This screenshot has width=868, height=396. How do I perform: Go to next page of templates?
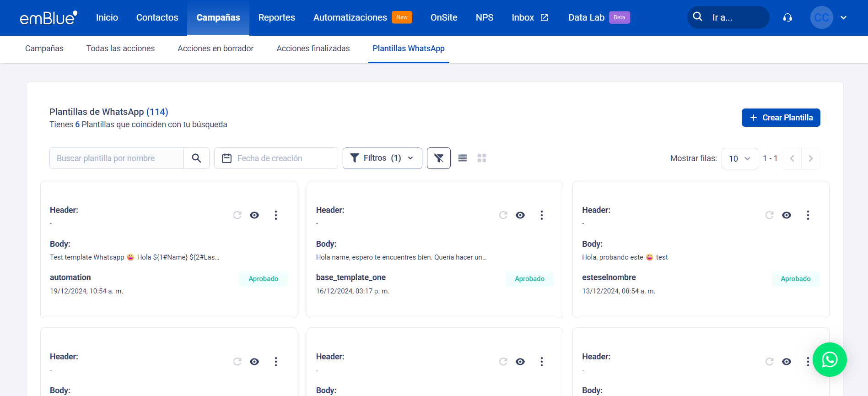coord(810,159)
